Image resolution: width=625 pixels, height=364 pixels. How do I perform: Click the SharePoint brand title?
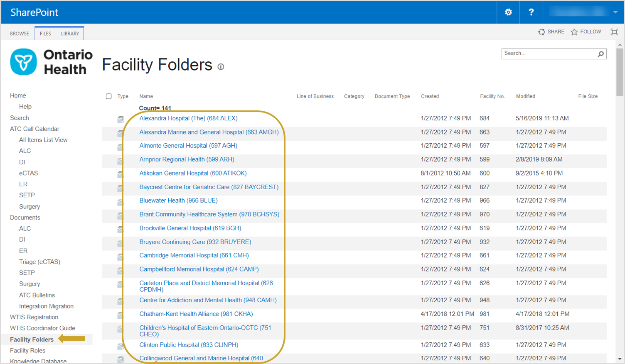34,12
